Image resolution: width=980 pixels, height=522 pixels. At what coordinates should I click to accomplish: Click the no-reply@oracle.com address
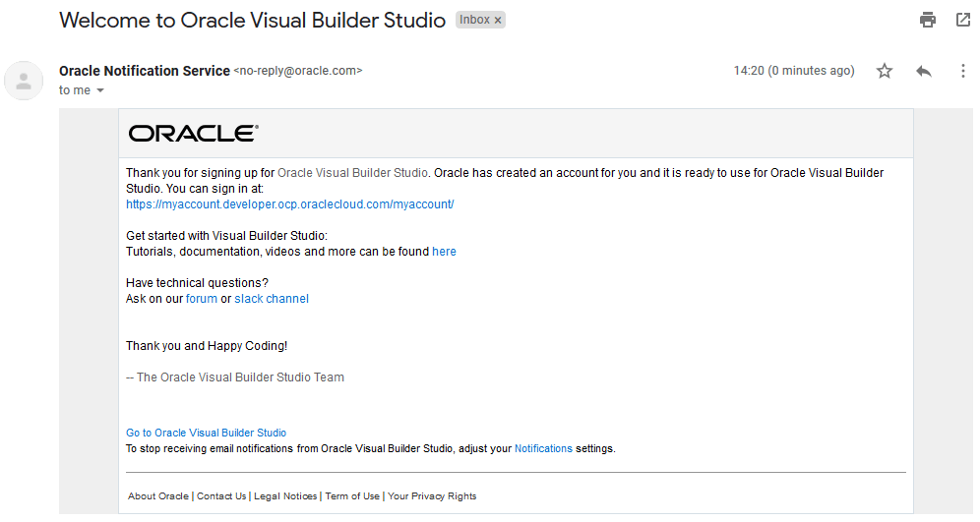click(298, 71)
